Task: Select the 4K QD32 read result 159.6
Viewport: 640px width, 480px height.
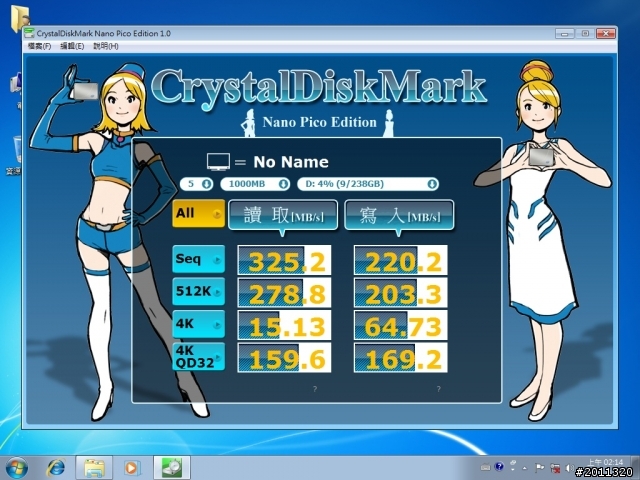Action: [x=284, y=358]
